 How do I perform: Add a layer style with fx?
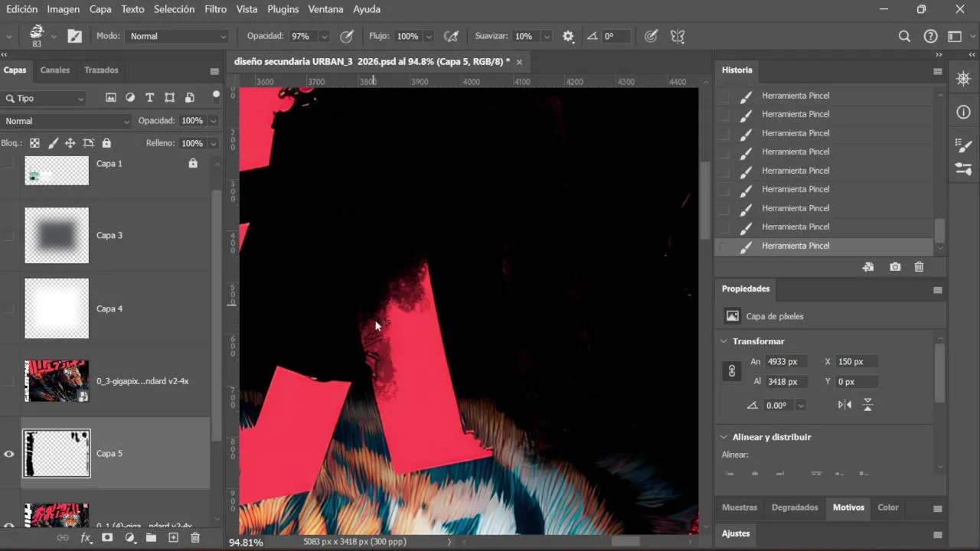point(87,538)
